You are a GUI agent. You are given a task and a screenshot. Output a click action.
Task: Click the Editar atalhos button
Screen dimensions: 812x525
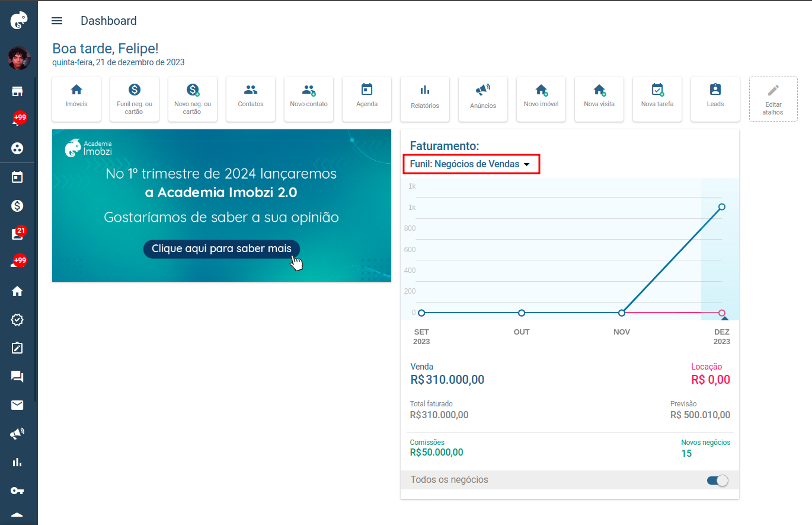click(x=773, y=99)
